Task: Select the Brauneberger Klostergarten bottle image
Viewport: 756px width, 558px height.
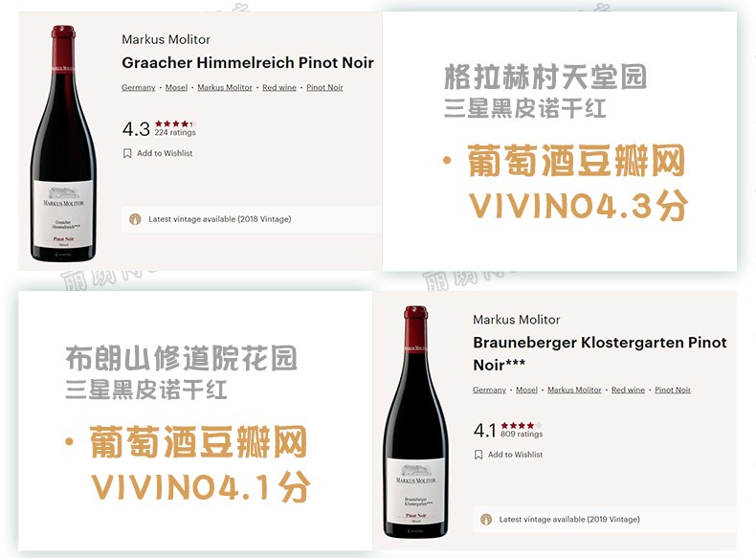Action: [415, 422]
